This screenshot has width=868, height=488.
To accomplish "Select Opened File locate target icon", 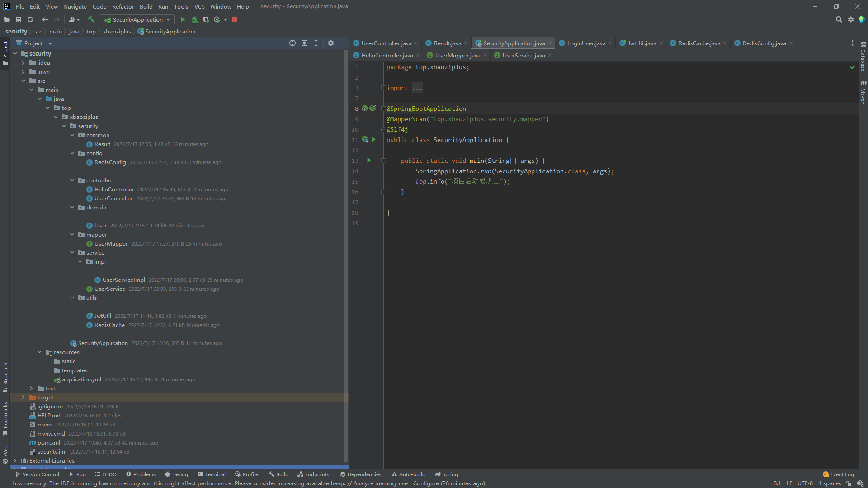I will (292, 43).
